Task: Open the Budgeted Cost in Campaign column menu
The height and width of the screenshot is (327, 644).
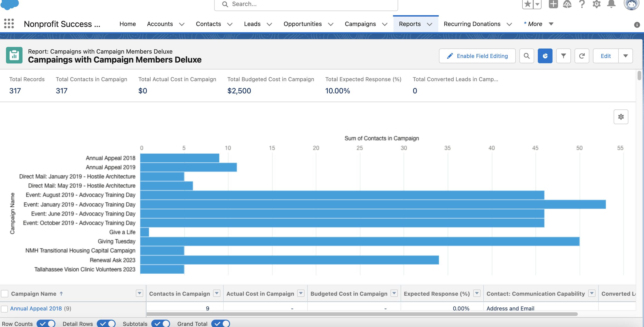Action: point(394,293)
